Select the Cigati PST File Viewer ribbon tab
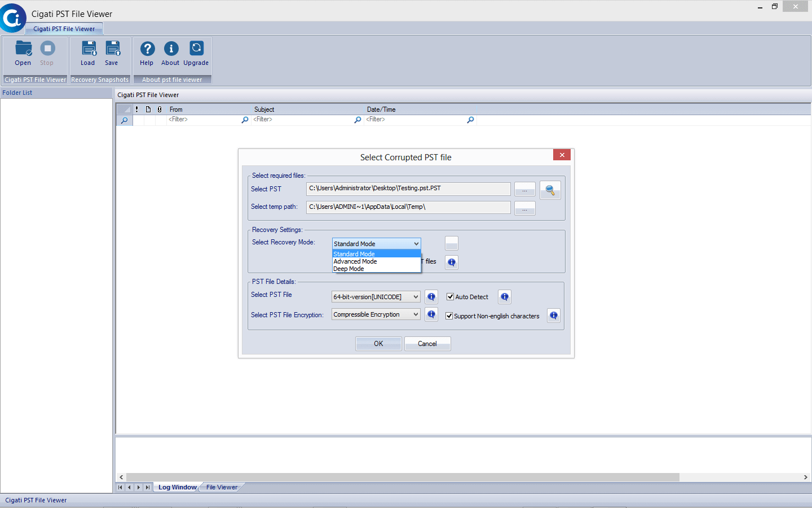 64,29
